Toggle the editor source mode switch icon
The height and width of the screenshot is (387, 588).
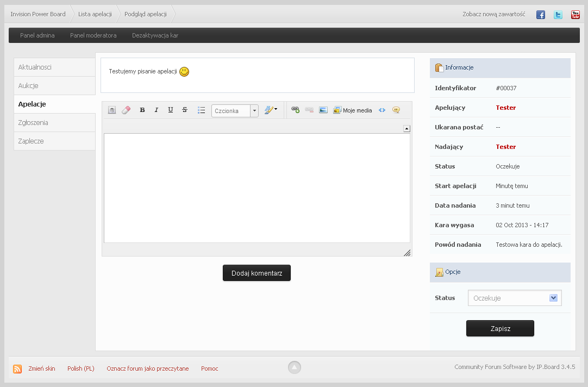(112, 110)
